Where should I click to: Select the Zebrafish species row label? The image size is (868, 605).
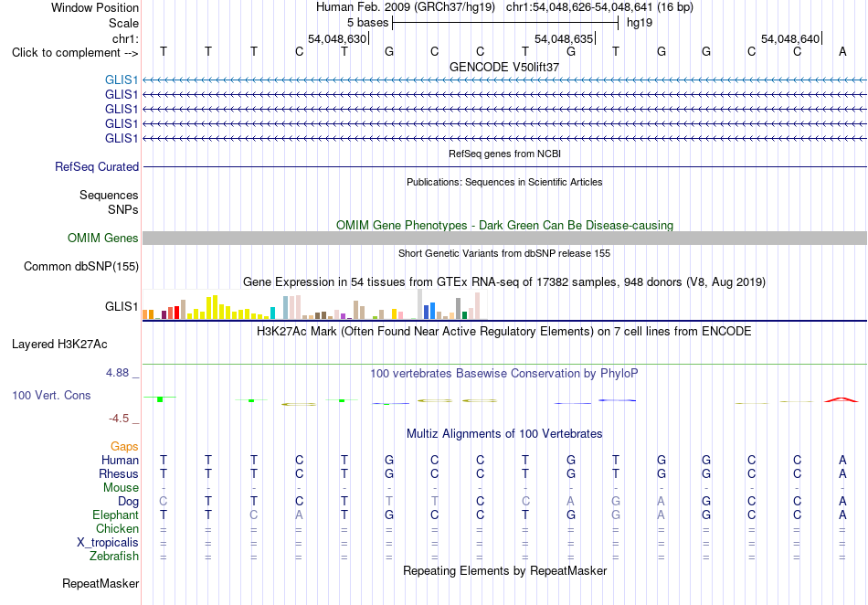114,556
